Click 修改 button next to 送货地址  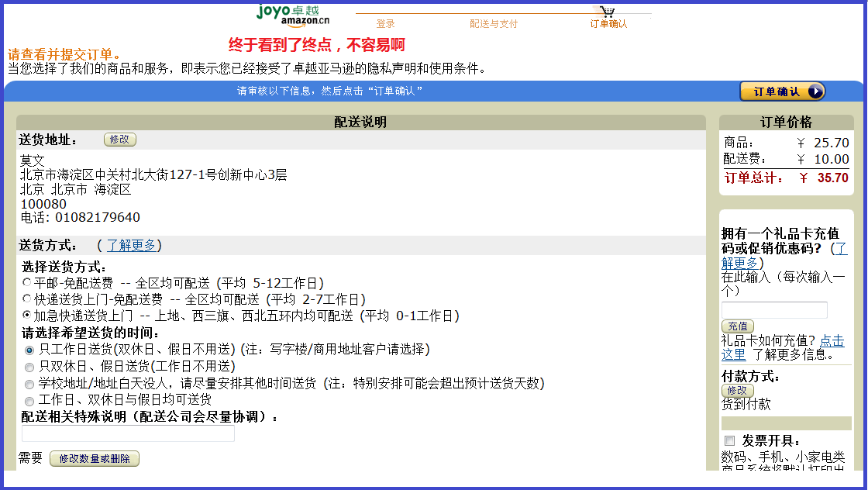click(x=119, y=140)
